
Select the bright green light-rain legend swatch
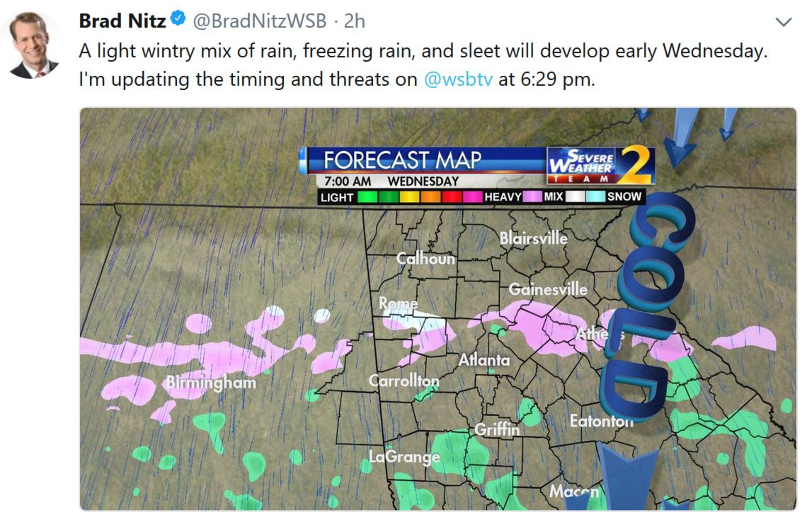point(368,197)
